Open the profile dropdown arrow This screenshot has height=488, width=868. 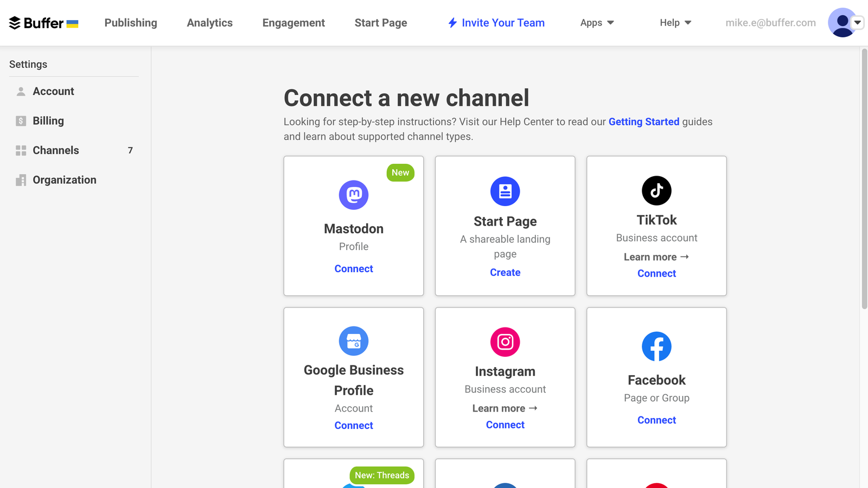click(x=857, y=23)
